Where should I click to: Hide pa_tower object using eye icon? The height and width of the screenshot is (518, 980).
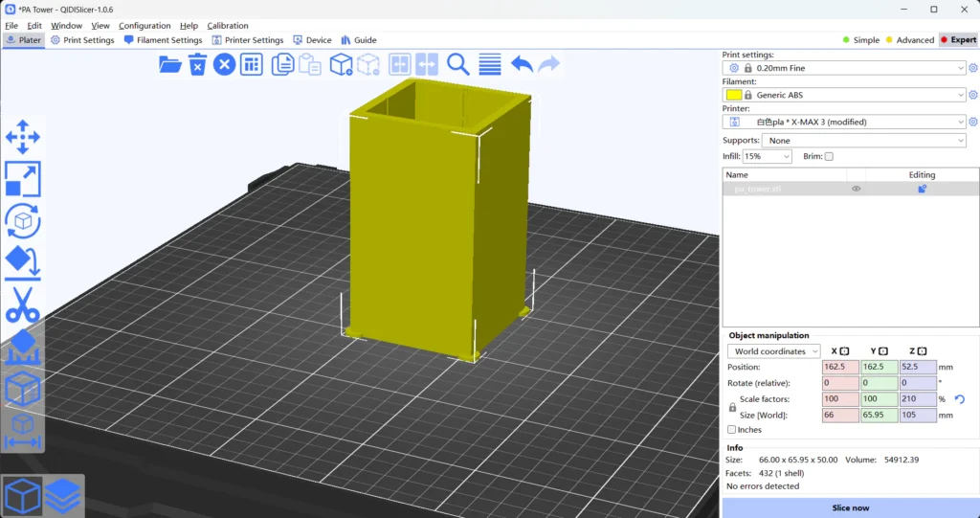pyautogui.click(x=856, y=190)
